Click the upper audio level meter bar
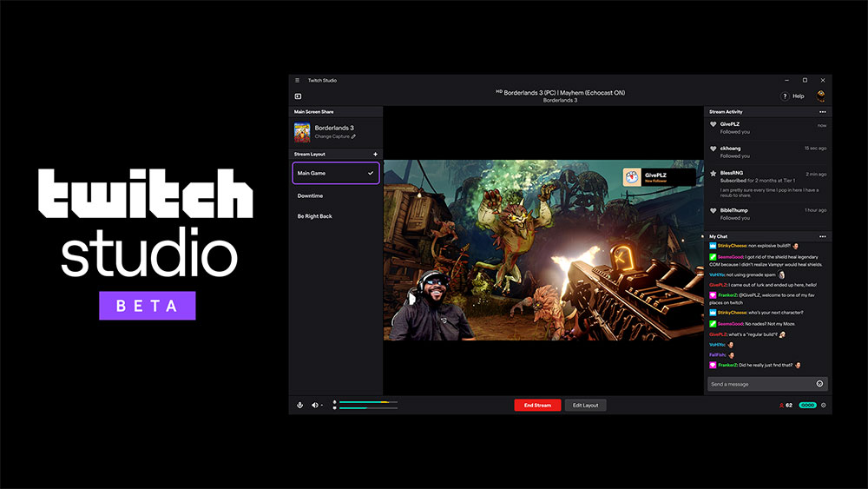The image size is (868, 489). click(368, 402)
